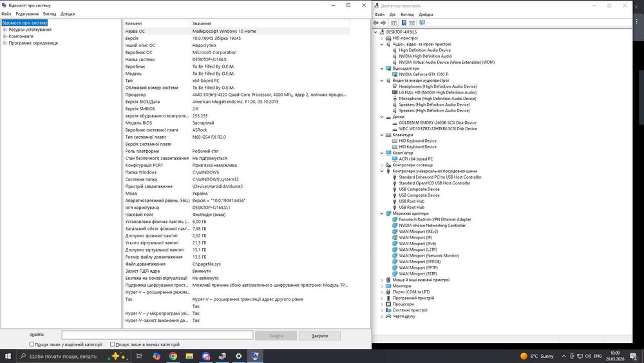Select GOLDEN MEMORY-240GB SCSI Disk Device
This screenshot has height=363, width=644.
(437, 123)
